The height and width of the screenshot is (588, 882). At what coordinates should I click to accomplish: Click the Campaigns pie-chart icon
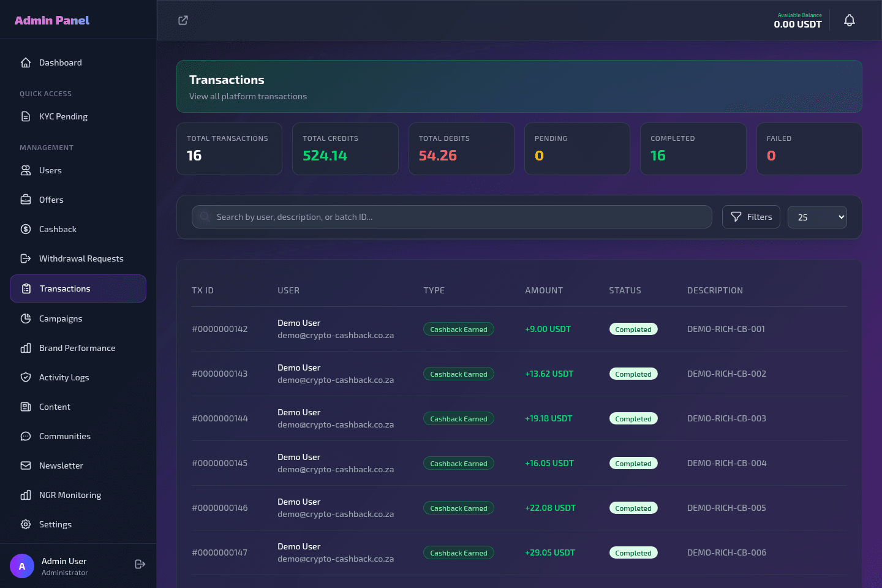[x=26, y=318]
